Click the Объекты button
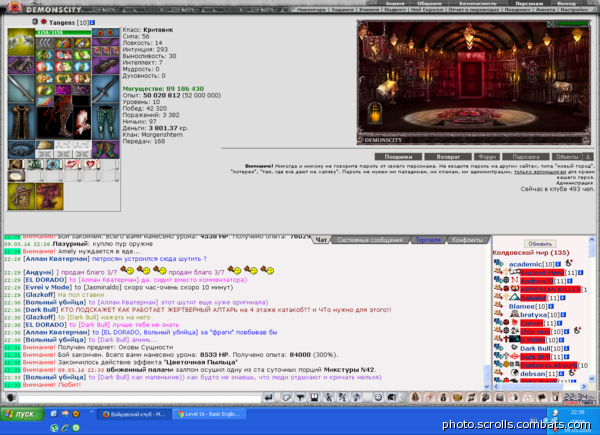 tap(567, 156)
